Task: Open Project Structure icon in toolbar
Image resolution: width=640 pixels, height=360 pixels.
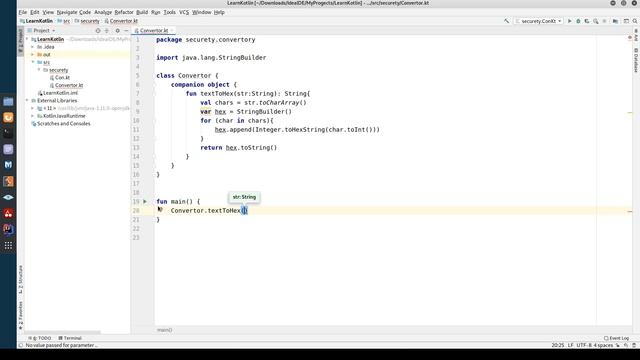Action: tap(616, 21)
